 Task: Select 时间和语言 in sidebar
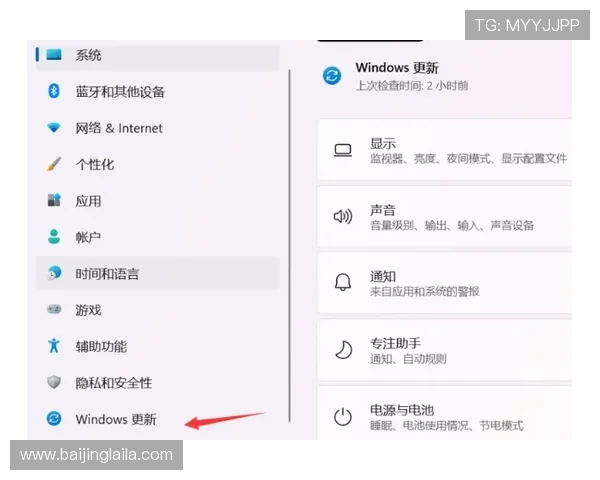pyautogui.click(x=158, y=273)
